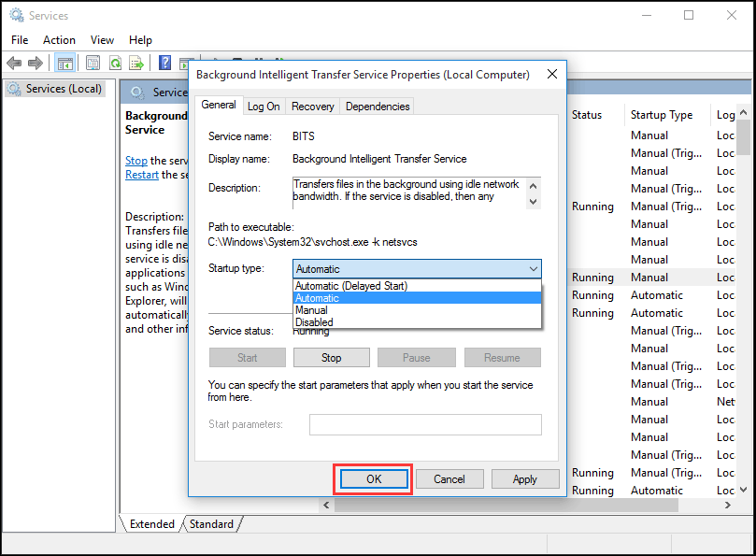Click the back navigation arrow
Viewport: 756px width, 556px height.
coord(13,62)
